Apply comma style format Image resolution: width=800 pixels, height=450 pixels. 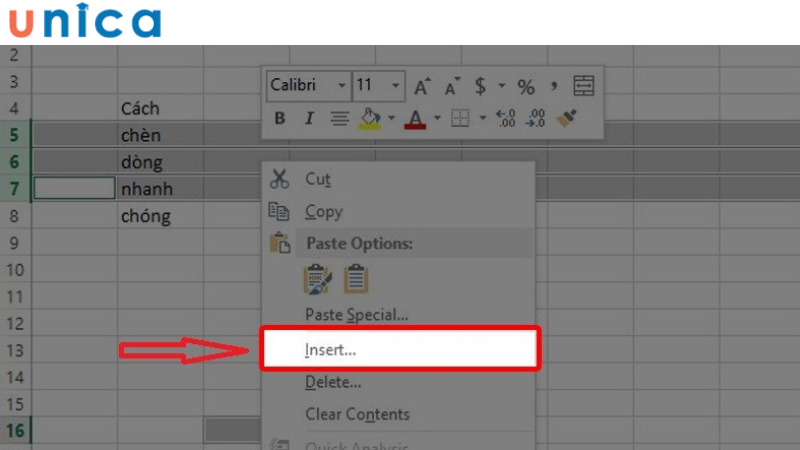pos(554,86)
